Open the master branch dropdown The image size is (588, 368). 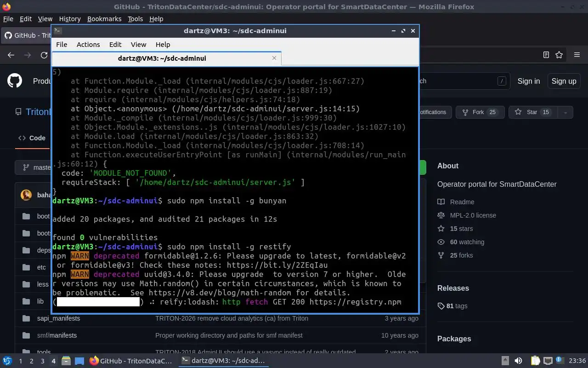34,167
